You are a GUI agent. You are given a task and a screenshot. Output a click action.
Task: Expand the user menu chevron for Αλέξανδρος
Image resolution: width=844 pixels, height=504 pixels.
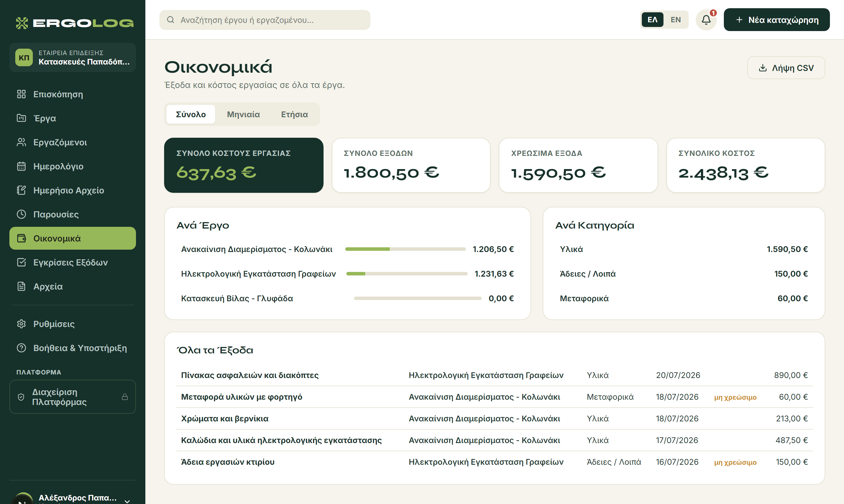(x=127, y=501)
